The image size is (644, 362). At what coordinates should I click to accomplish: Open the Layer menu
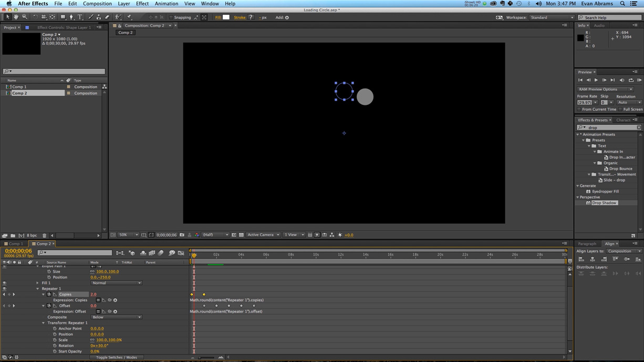(124, 4)
